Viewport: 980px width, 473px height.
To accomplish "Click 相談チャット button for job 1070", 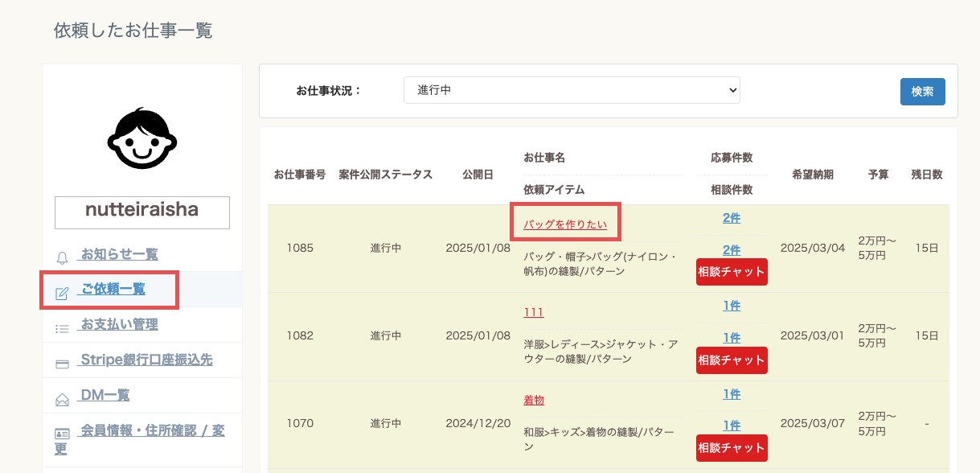I will click(732, 448).
